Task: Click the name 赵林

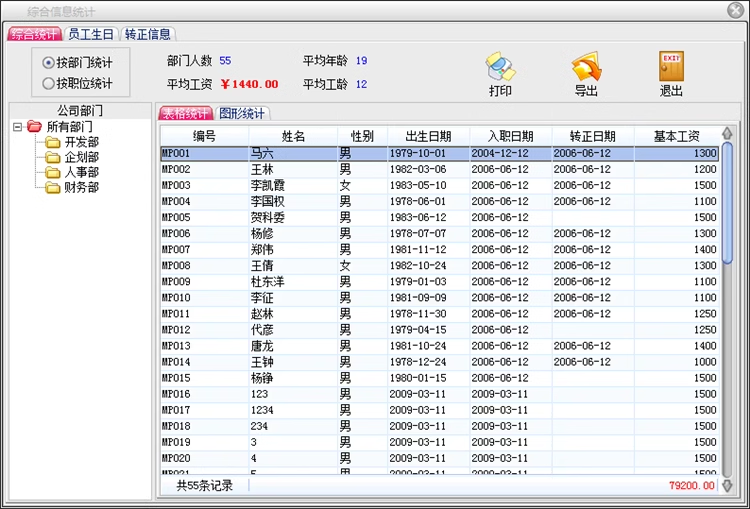Action: point(262,314)
